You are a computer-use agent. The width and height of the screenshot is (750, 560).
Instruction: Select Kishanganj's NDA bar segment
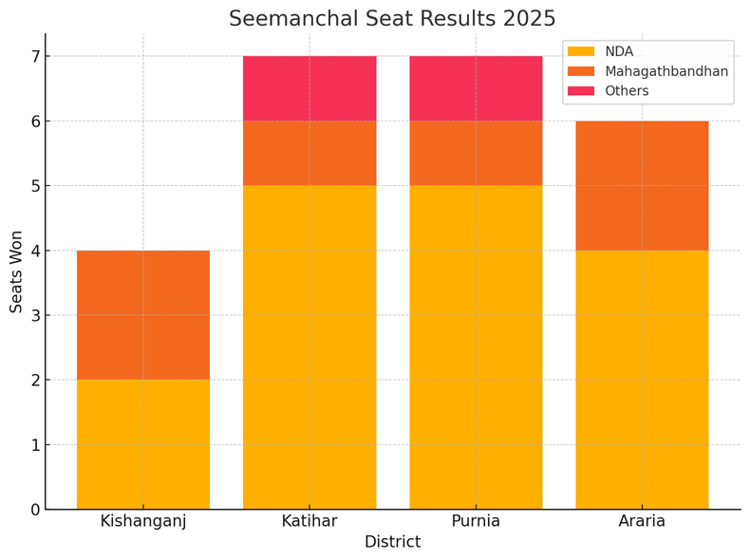(143, 444)
